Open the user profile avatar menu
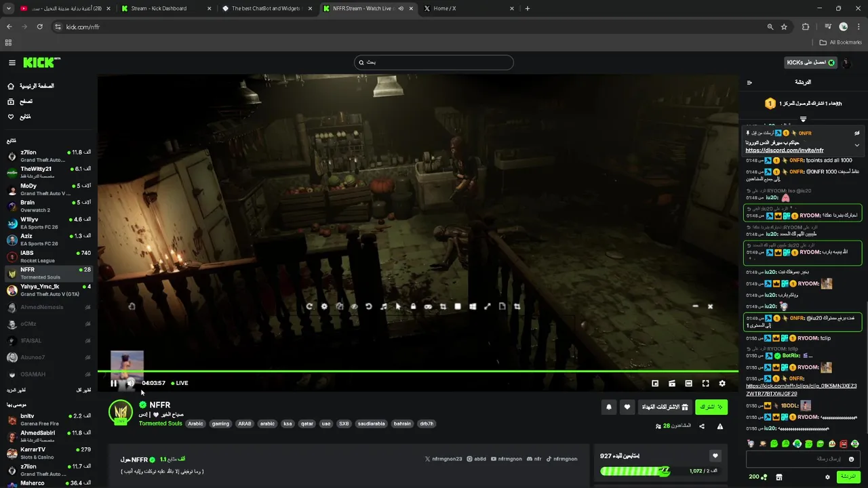868x488 pixels. click(846, 62)
